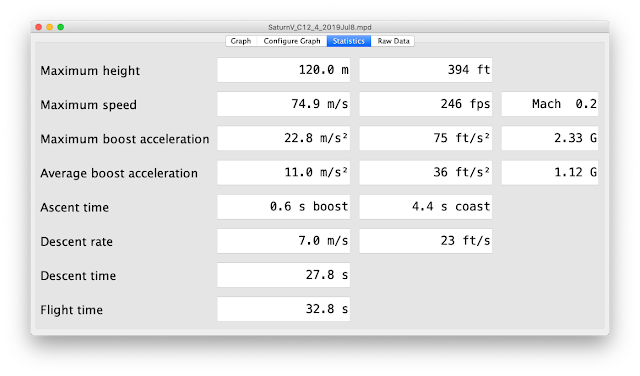The image size is (640, 376).
Task: Click the maximum height 120.0 m field
Action: [284, 70]
